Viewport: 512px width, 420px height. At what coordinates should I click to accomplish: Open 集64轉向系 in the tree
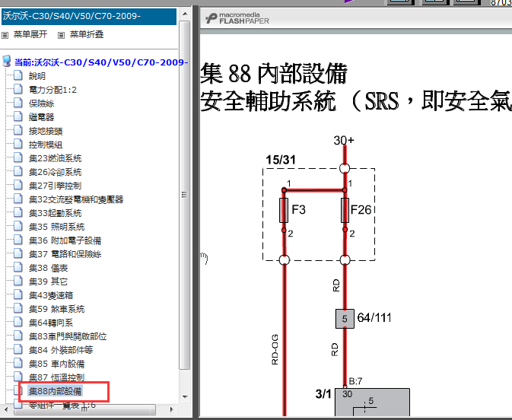tap(51, 323)
